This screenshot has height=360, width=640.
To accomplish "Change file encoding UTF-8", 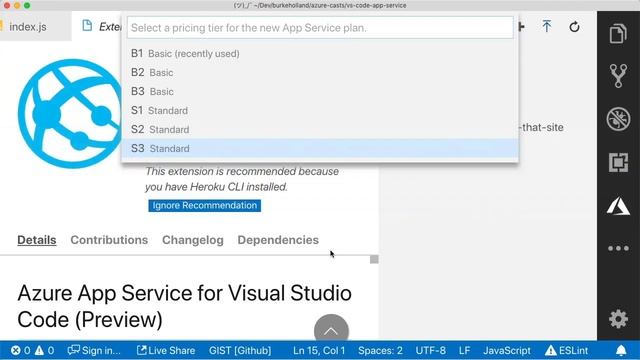I will tap(431, 350).
